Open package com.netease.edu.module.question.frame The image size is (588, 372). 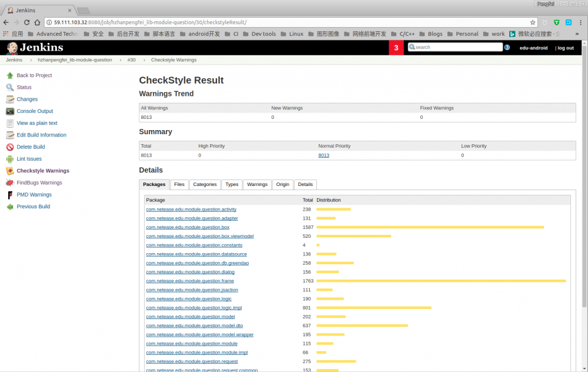[190, 281]
